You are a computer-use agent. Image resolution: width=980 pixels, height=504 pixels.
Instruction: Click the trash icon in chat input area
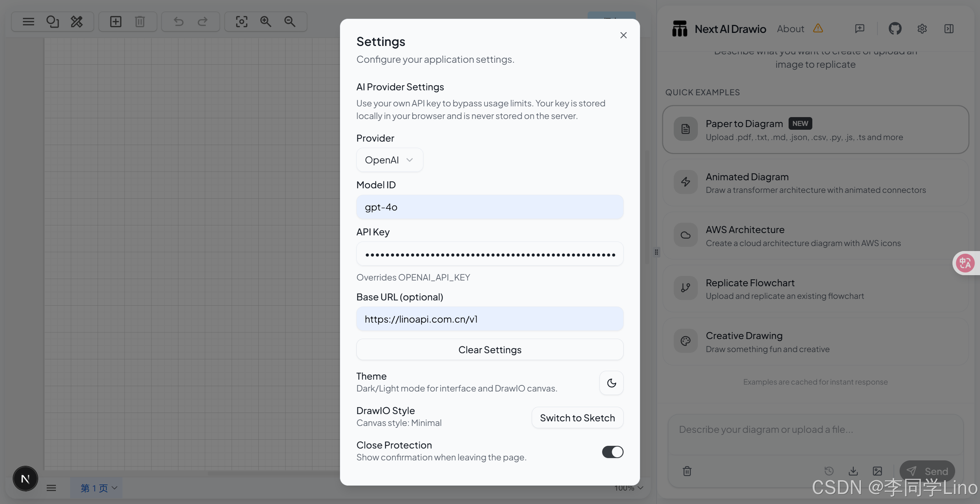point(687,471)
